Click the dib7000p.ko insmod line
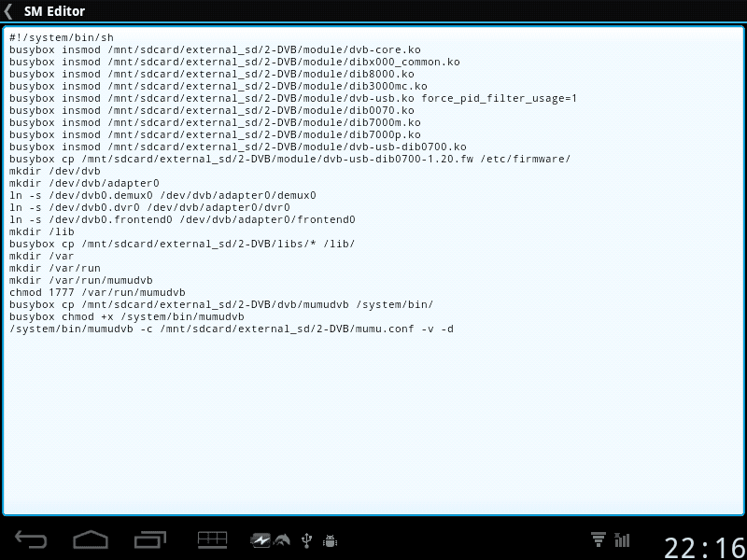 coord(215,134)
